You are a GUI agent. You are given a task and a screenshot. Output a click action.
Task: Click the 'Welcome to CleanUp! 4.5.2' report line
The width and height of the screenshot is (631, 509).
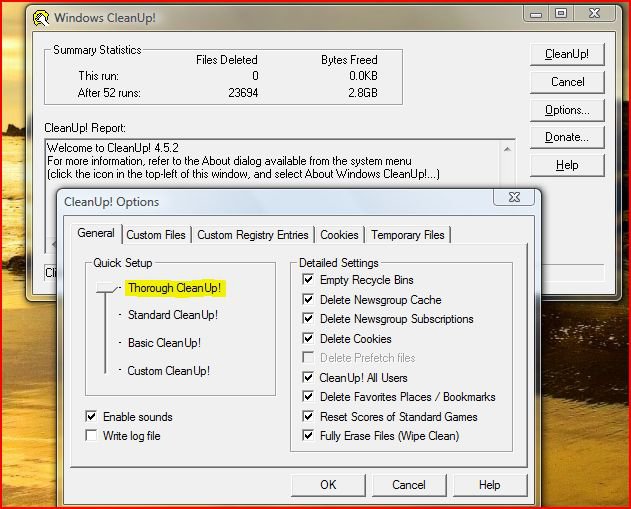pyautogui.click(x=113, y=148)
